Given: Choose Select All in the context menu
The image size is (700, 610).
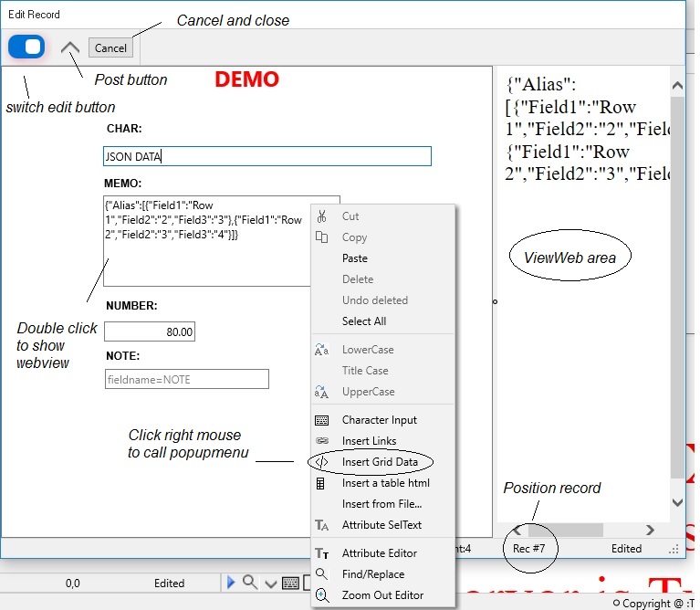Looking at the screenshot, I should pos(364,321).
